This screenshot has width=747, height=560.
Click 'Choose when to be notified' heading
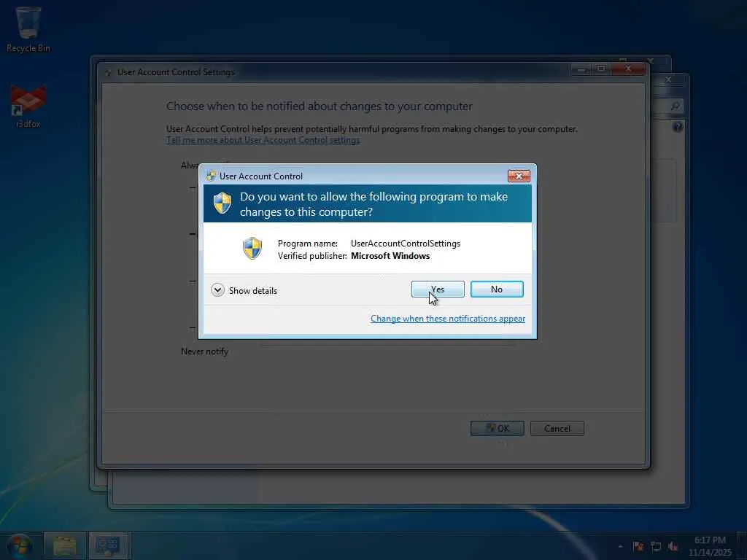point(320,106)
